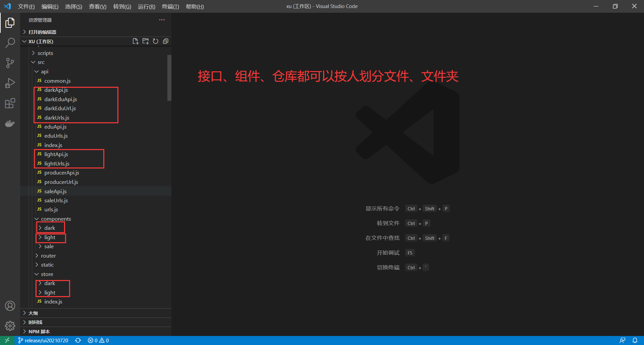Open the feedback icon in status bar

tap(623, 340)
